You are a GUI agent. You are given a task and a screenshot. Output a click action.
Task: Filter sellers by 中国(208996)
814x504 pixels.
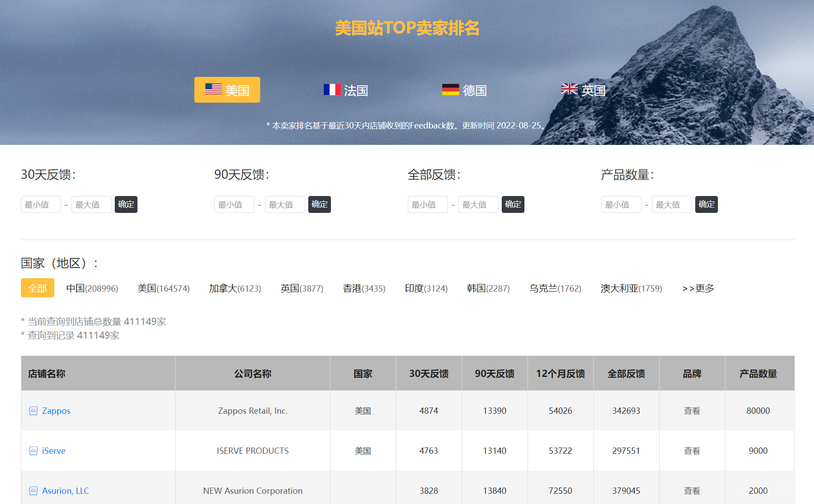point(92,288)
